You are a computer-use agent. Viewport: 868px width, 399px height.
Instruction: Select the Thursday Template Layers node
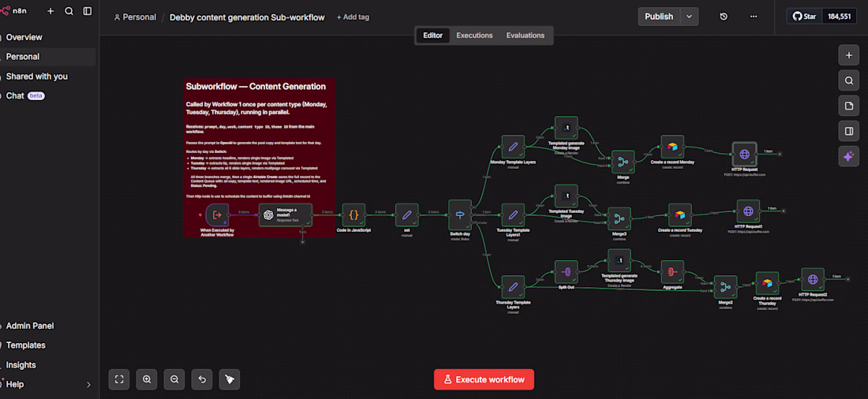[513, 287]
